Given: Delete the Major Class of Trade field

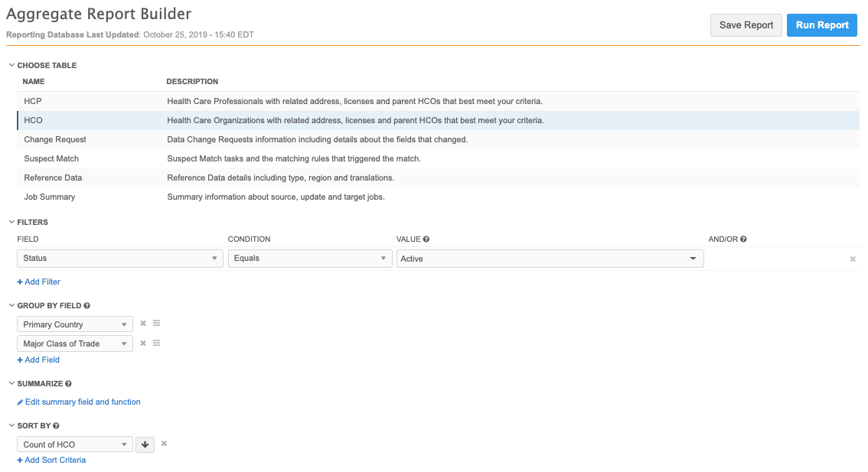Looking at the screenshot, I should pyautogui.click(x=142, y=343).
